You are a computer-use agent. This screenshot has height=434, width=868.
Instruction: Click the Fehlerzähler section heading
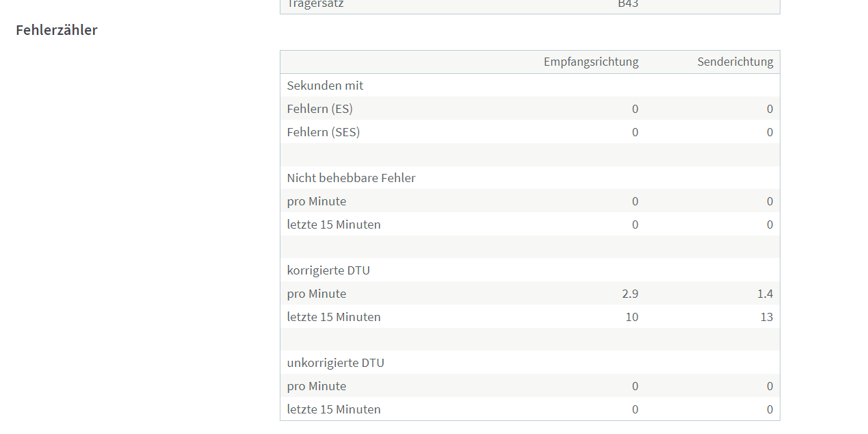click(57, 30)
